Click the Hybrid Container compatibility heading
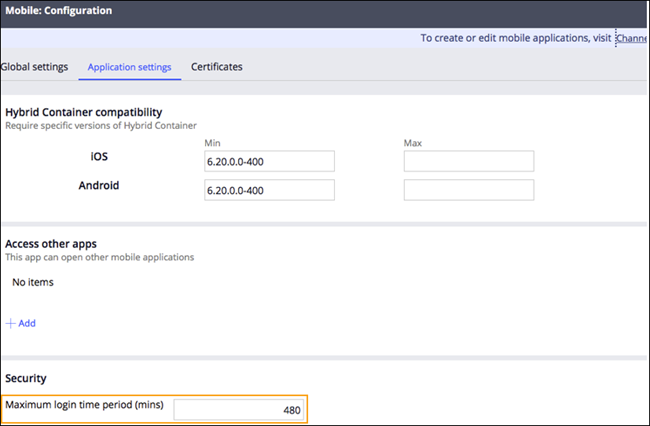The image size is (650, 426). click(84, 112)
